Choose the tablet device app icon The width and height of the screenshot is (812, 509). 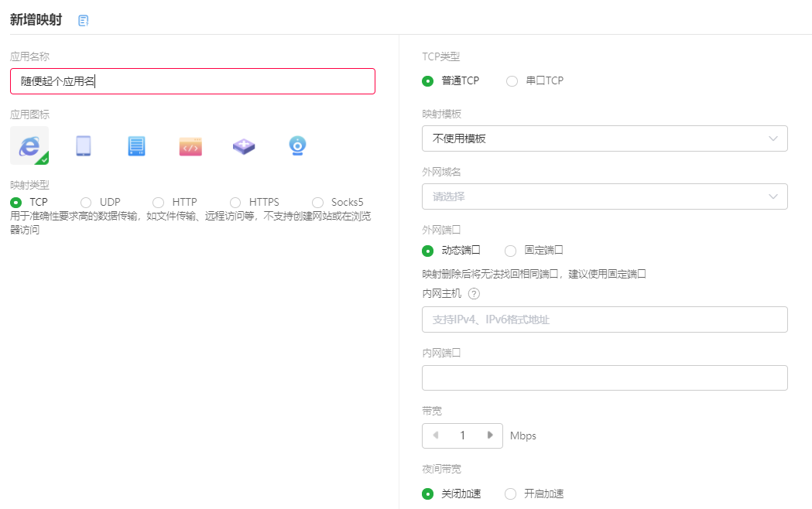point(84,146)
